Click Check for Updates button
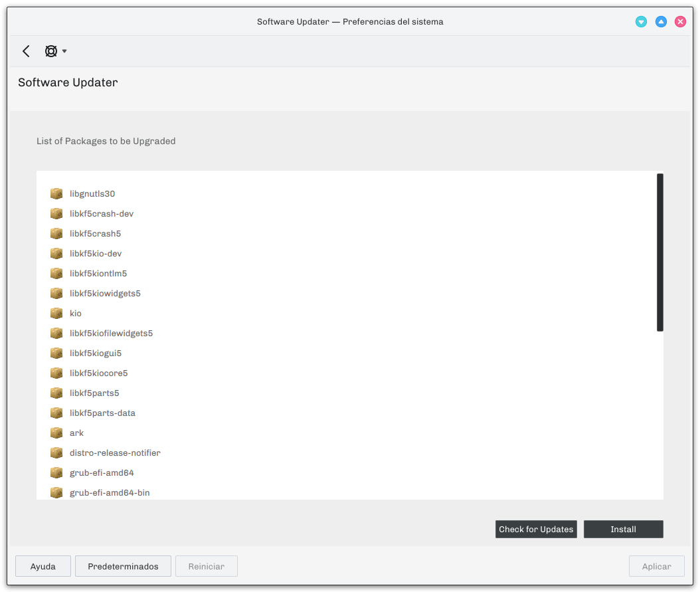Viewport: 700px width, 592px height. click(x=536, y=529)
